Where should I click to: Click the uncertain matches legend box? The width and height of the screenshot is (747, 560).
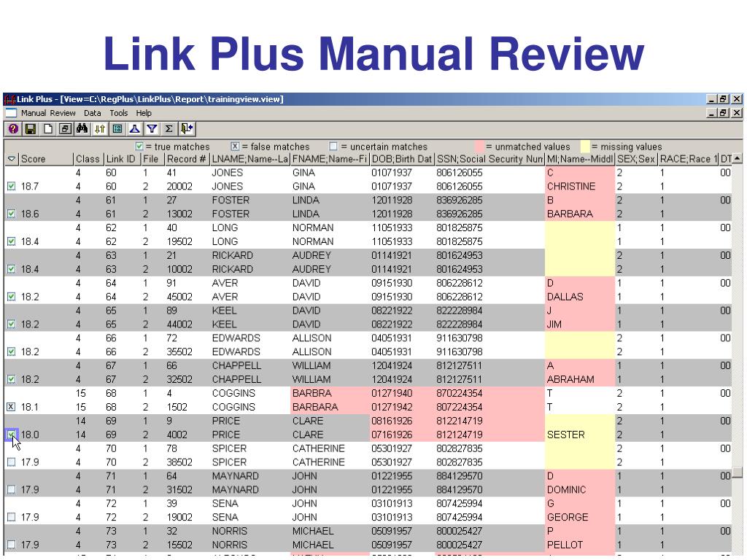point(333,147)
